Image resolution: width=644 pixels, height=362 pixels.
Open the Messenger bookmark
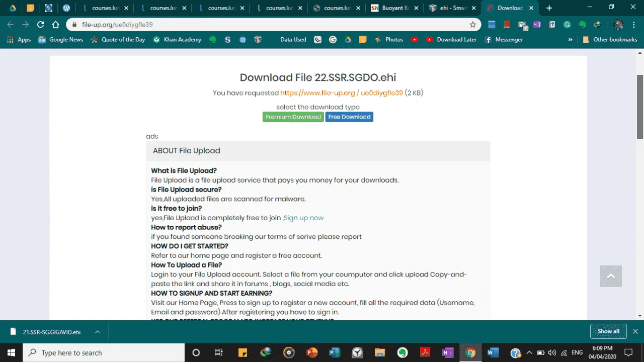coord(504,39)
